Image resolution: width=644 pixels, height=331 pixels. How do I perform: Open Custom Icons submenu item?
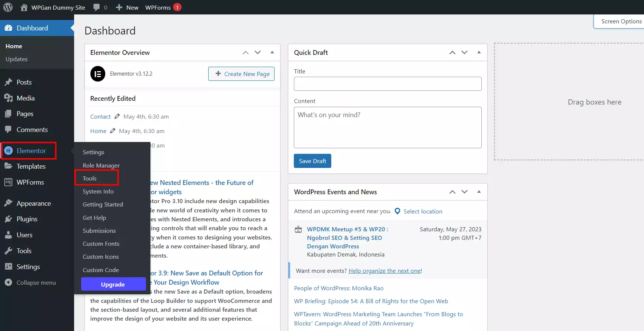[x=100, y=257]
